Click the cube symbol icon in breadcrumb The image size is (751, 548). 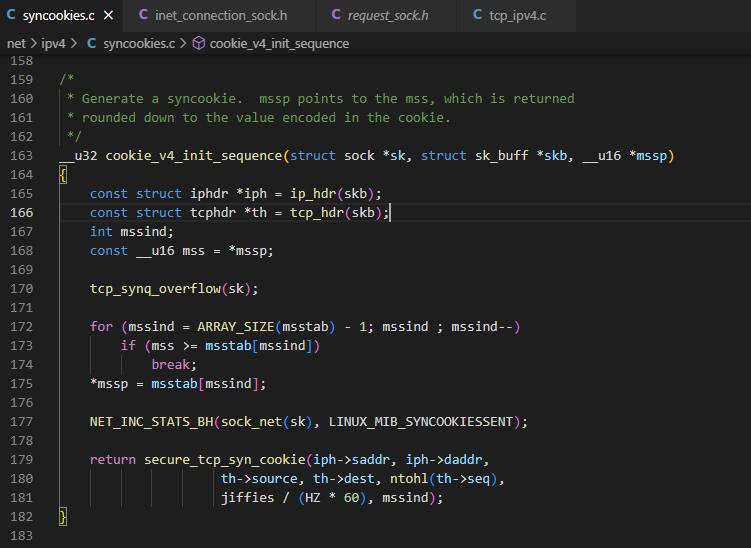[x=199, y=44]
